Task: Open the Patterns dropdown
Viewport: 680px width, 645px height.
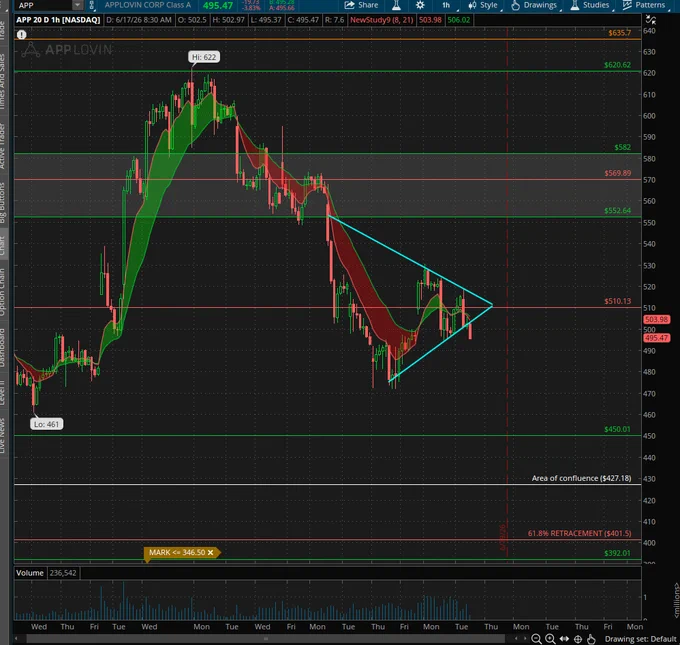Action: pyautogui.click(x=644, y=5)
